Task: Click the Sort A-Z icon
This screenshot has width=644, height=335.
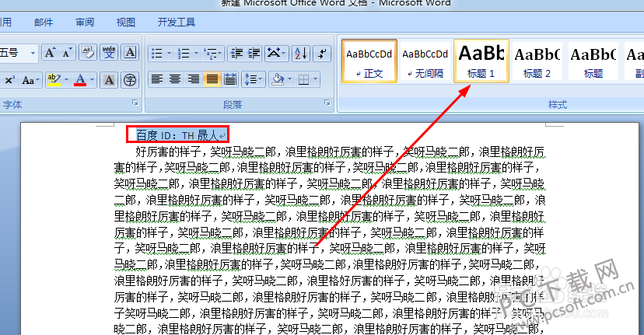Action: 301,53
